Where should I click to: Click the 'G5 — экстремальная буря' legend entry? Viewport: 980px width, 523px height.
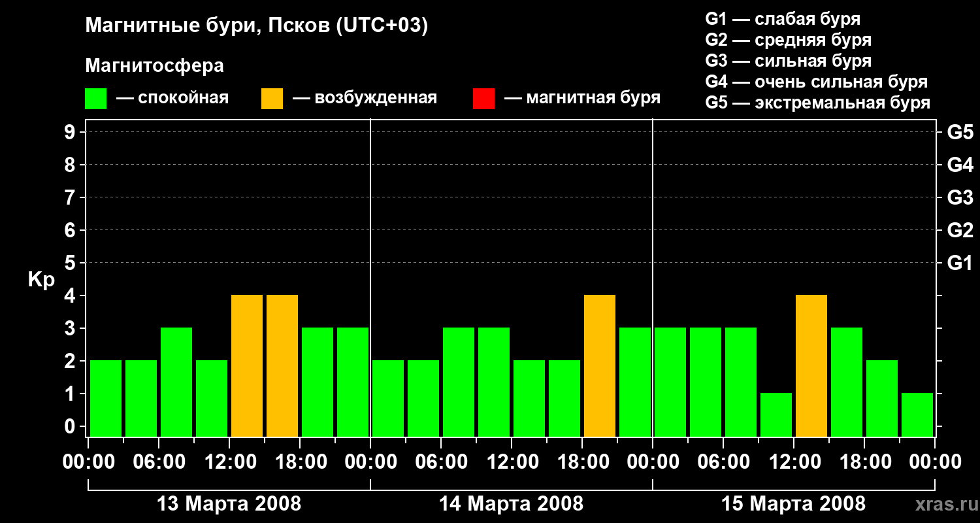(817, 103)
